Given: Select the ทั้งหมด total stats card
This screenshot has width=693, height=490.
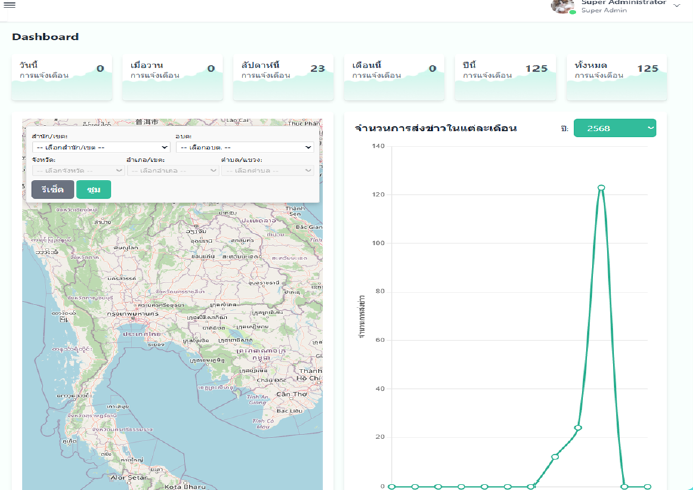Looking at the screenshot, I should 616,77.
